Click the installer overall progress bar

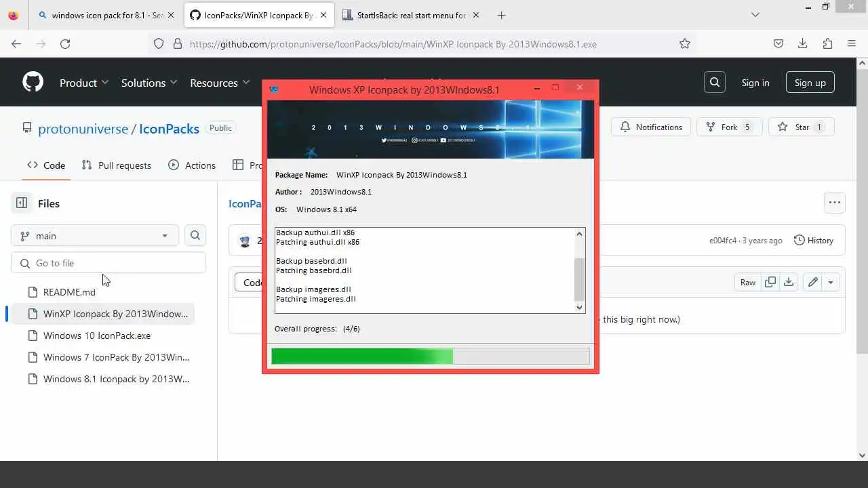[430, 355]
